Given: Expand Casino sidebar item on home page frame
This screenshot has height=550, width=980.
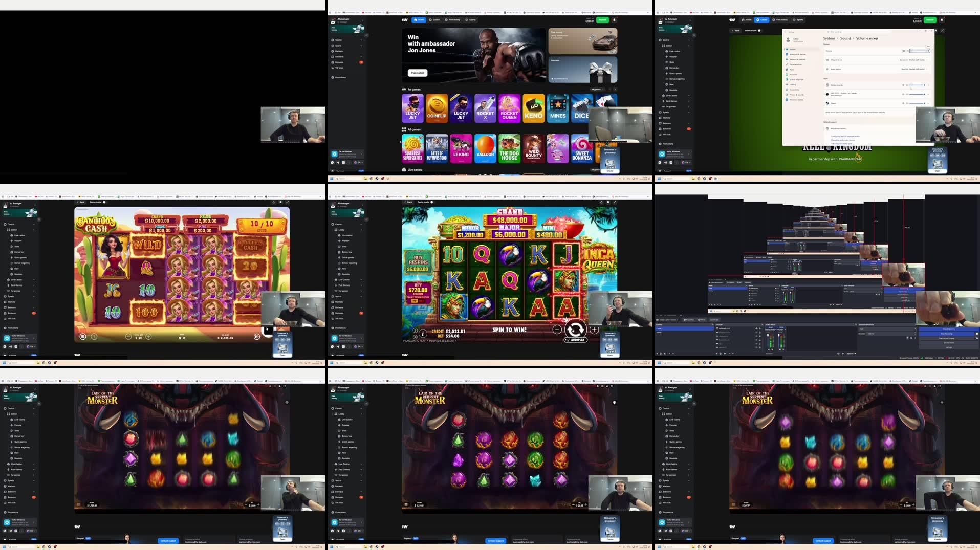Looking at the screenshot, I should coord(347,40).
